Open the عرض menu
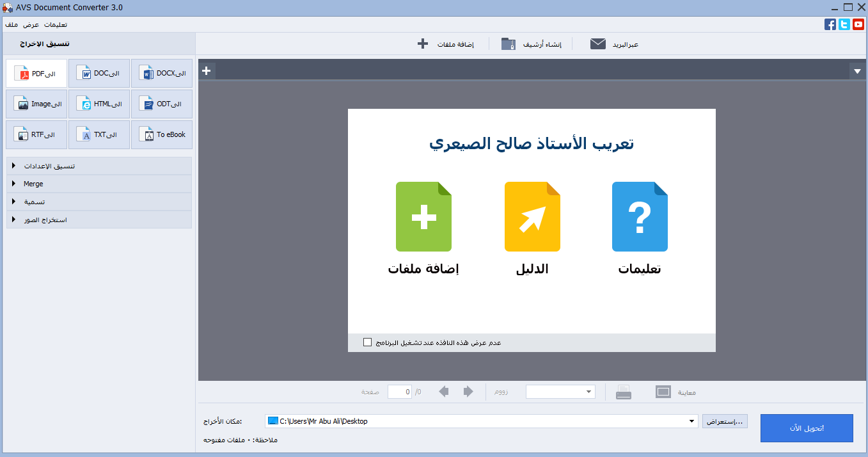This screenshot has height=457, width=868. pos(31,24)
